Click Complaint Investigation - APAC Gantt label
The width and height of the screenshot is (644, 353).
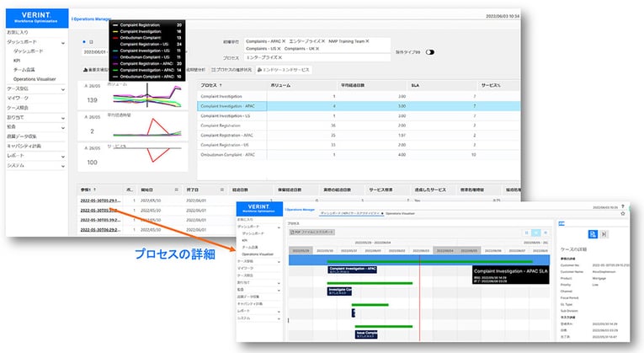click(353, 270)
